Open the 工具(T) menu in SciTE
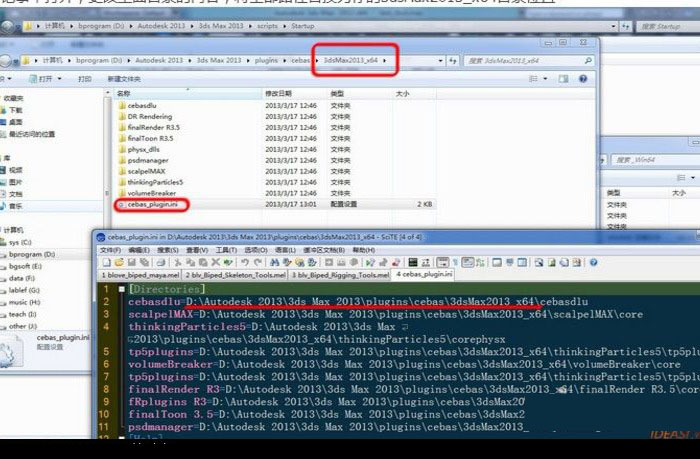Viewport: 700px width, 459px height. tap(226, 250)
